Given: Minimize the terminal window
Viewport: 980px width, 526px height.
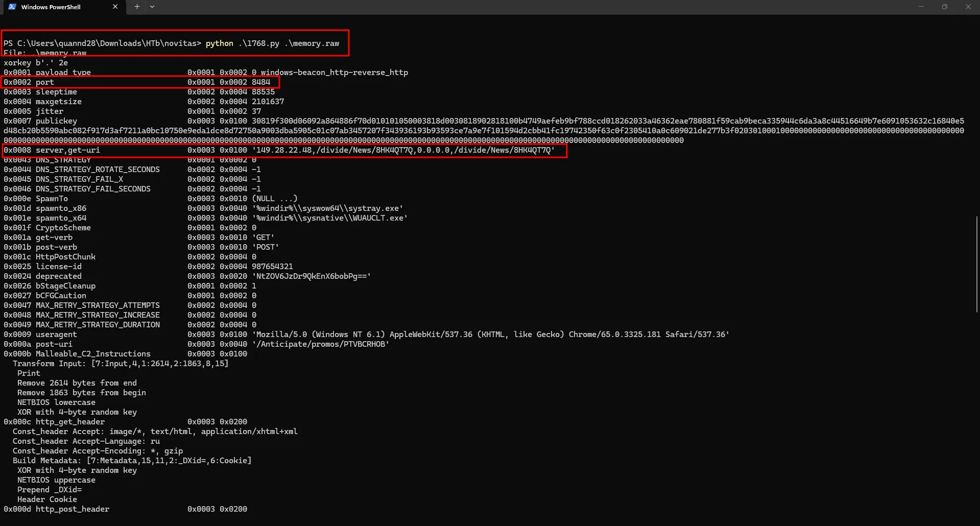Looking at the screenshot, I should point(921,7).
